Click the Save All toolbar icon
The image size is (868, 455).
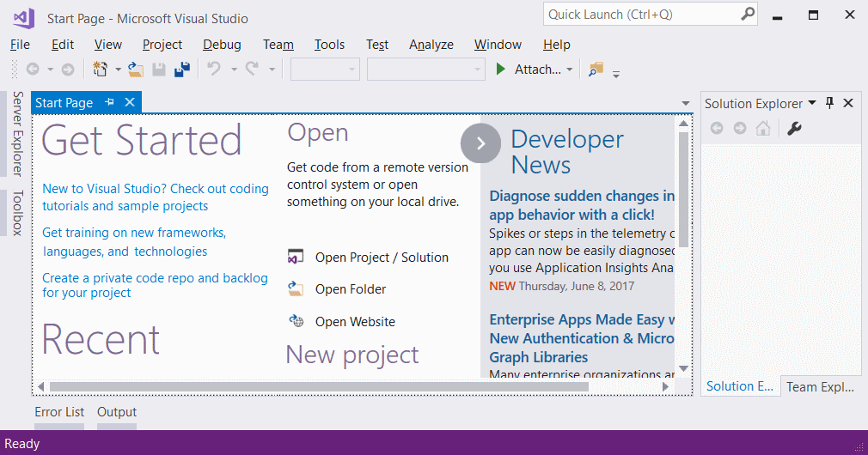coord(182,69)
